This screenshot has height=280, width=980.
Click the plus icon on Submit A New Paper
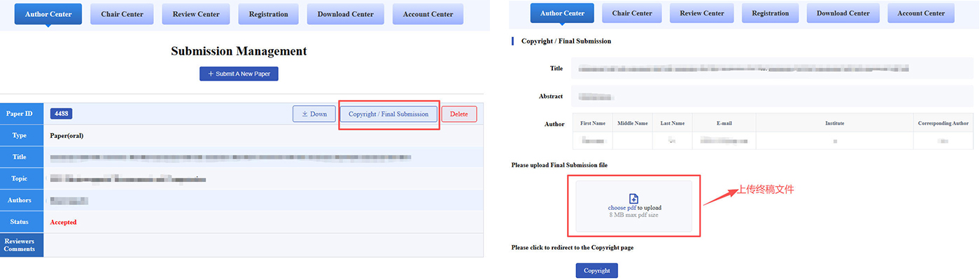tap(211, 74)
